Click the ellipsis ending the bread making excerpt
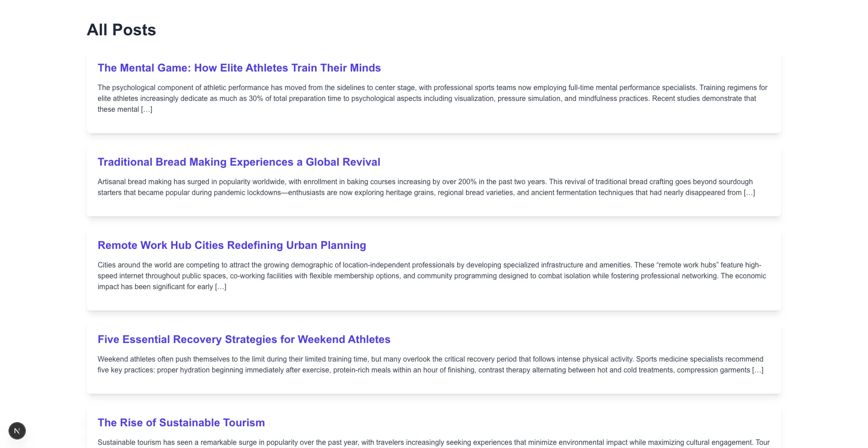This screenshot has width=868, height=448. pos(749,193)
